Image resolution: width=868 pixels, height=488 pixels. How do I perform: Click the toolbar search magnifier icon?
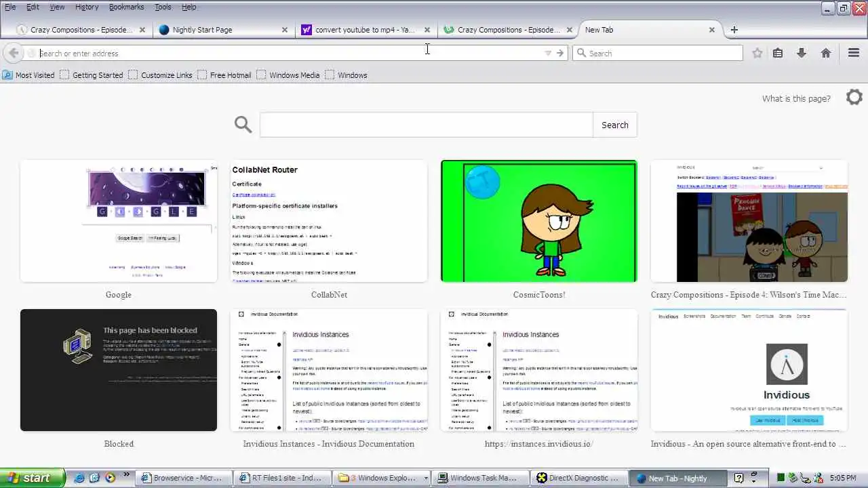point(581,53)
